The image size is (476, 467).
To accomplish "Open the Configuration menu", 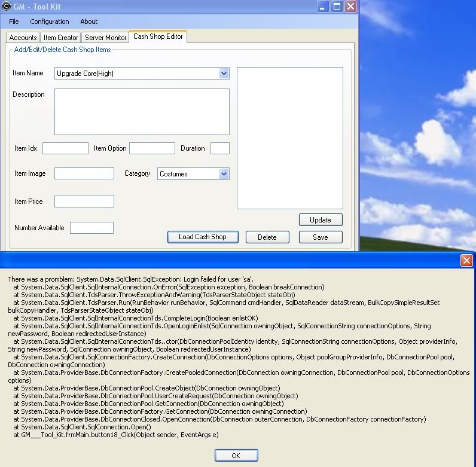I will tap(50, 22).
